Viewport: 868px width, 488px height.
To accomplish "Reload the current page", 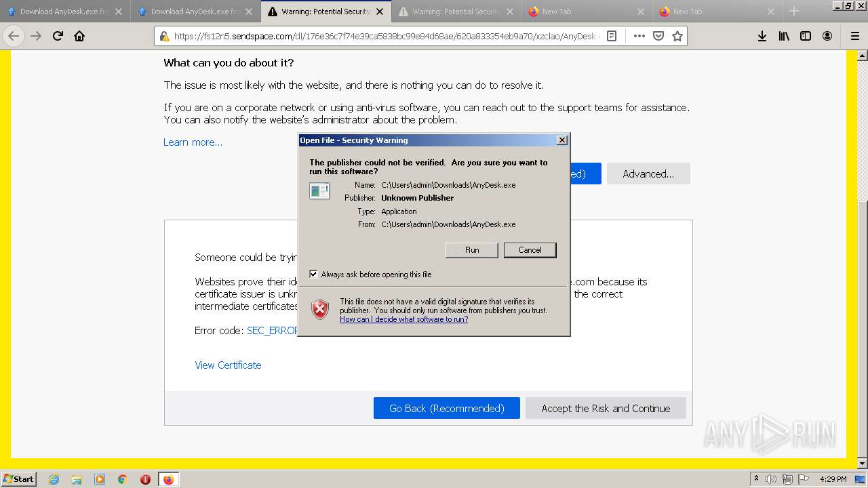I will pos(58,36).
